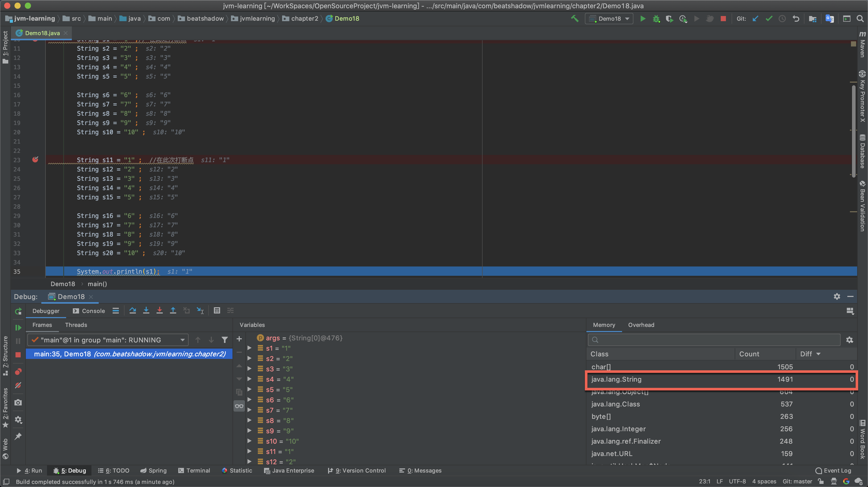This screenshot has width=868, height=487.
Task: Select the Memory tab
Action: point(604,325)
